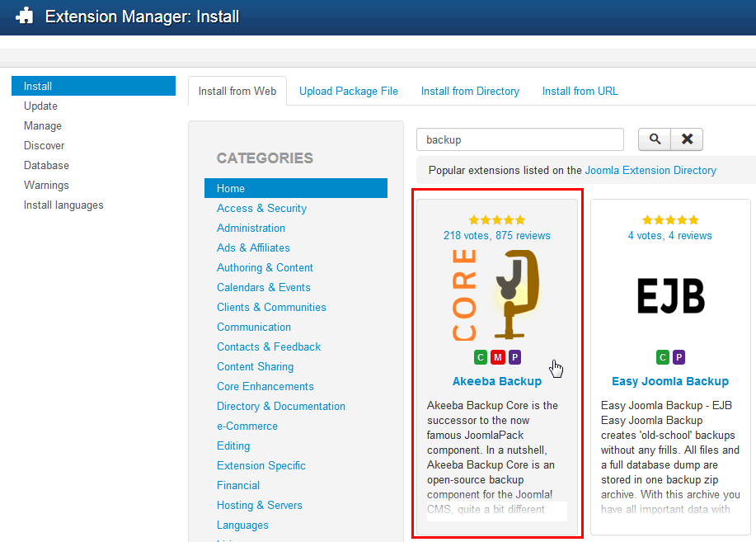756x542 pixels.
Task: Click the red M badge under Akeeba
Action: [498, 357]
